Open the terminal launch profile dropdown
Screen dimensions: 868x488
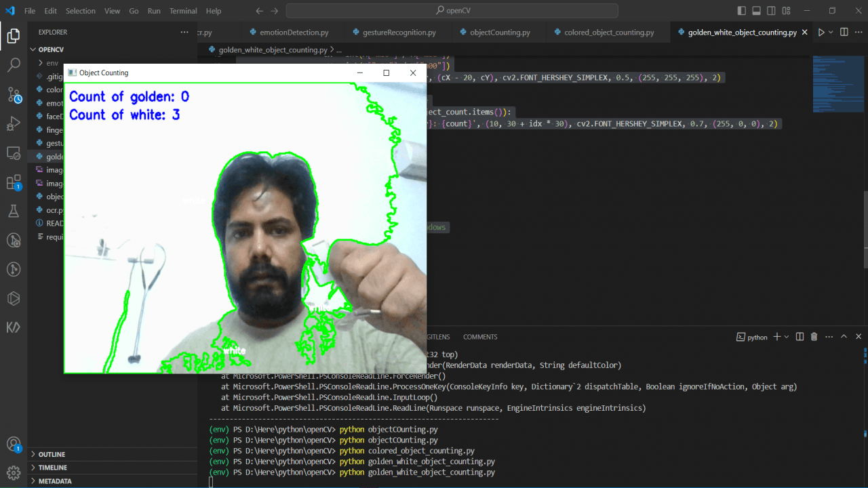tap(787, 336)
